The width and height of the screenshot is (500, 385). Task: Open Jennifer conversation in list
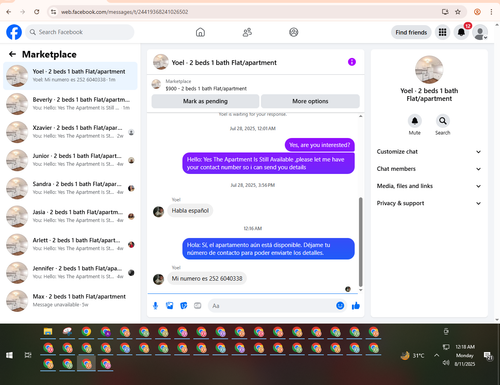tap(70, 273)
